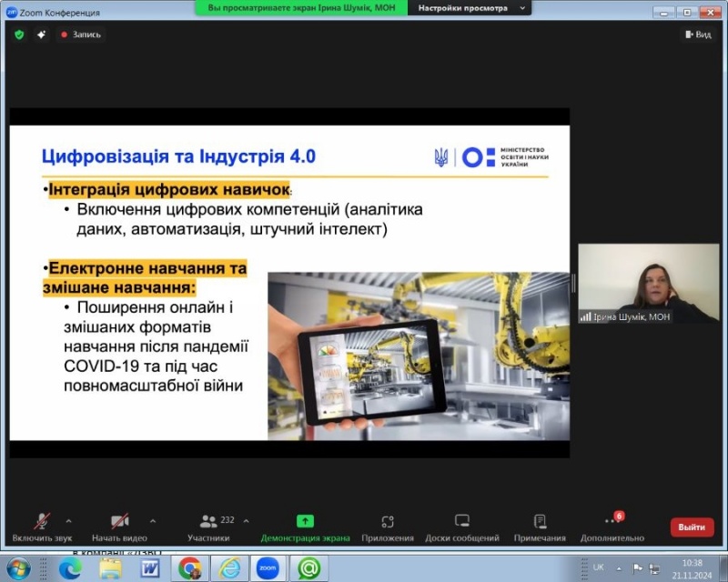
Task: Open Google Chrome from the taskbar
Action: (189, 568)
